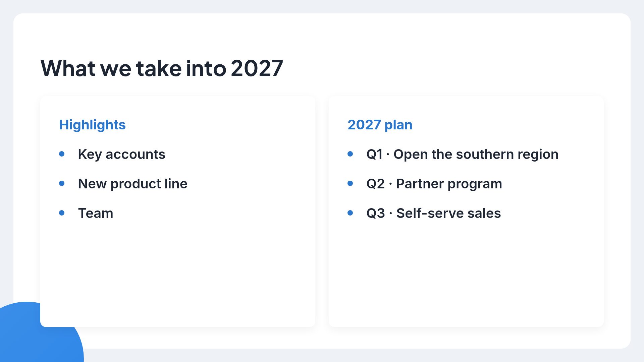
Task: Click the word 'southern' in Q1 line
Action: coord(485,154)
